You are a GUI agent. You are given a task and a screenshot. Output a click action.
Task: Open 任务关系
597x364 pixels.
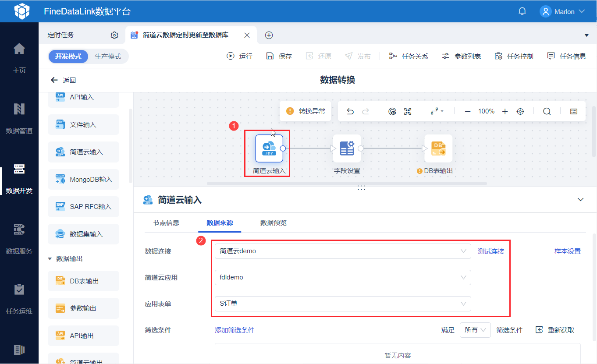(x=409, y=57)
